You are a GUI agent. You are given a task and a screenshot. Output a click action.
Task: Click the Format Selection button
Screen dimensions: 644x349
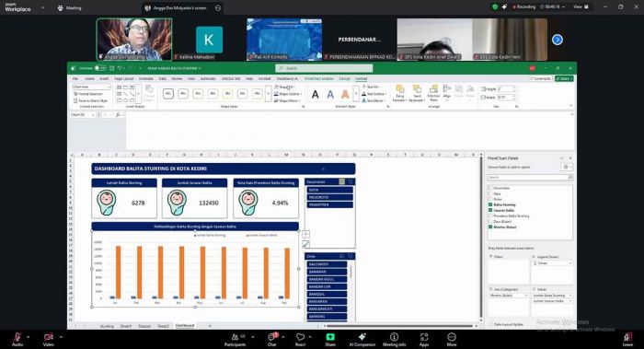pos(88,94)
